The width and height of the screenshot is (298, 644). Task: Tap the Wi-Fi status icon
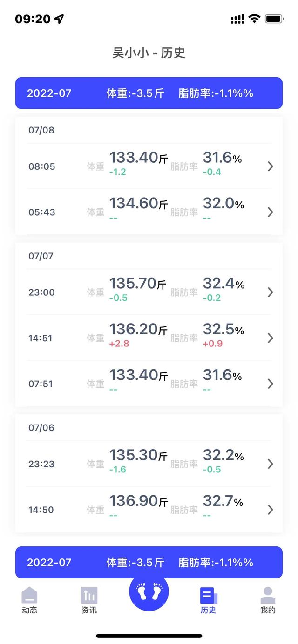[x=254, y=19]
